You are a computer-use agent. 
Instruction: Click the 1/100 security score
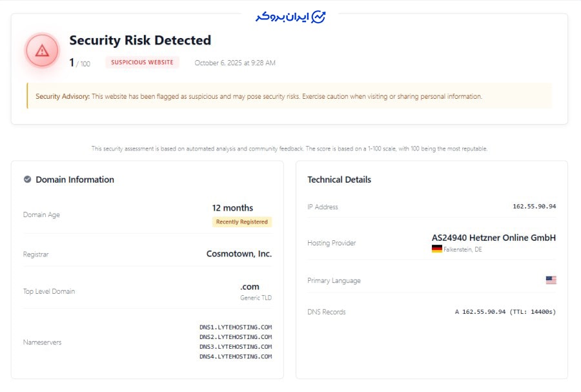[x=79, y=62]
